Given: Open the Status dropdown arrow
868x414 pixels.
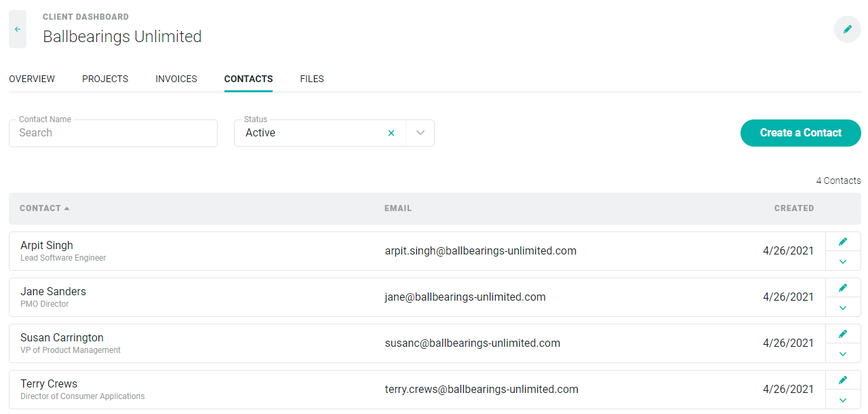Looking at the screenshot, I should coord(420,133).
